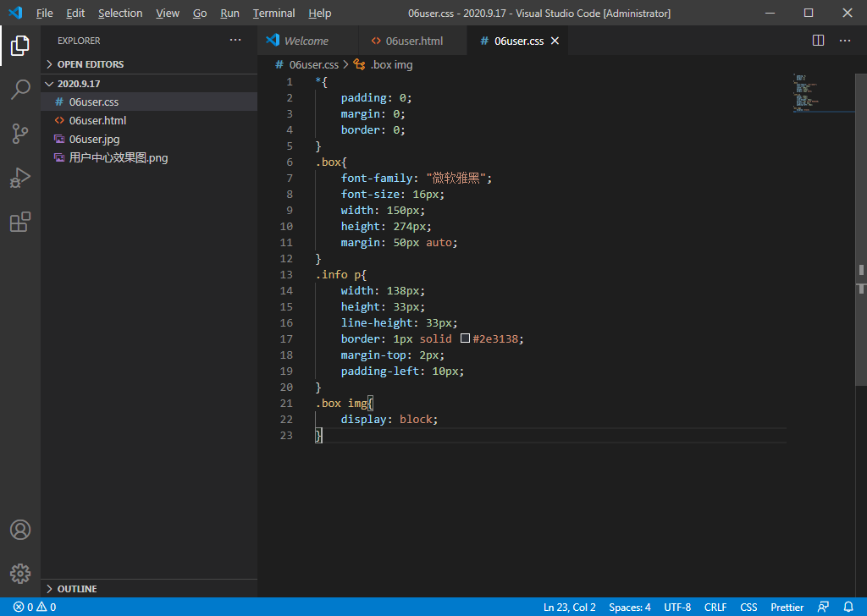The height and width of the screenshot is (616, 867).
Task: Switch to the 06user.html tab
Action: 413,41
